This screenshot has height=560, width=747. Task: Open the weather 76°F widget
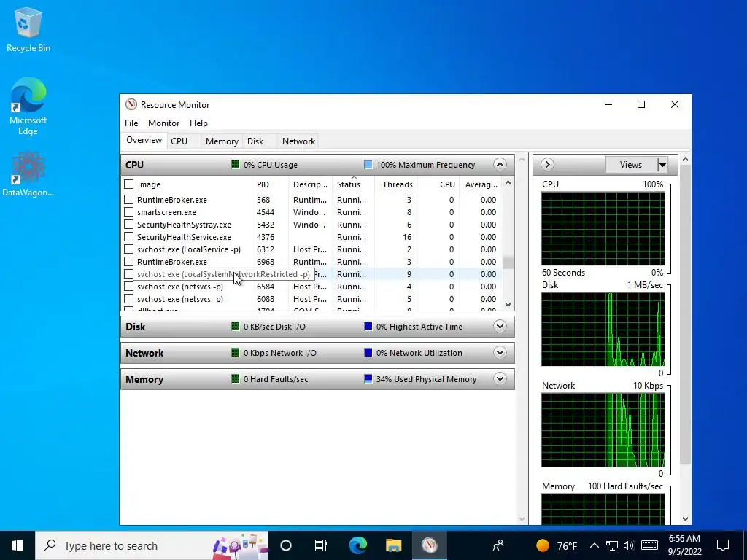click(556, 545)
